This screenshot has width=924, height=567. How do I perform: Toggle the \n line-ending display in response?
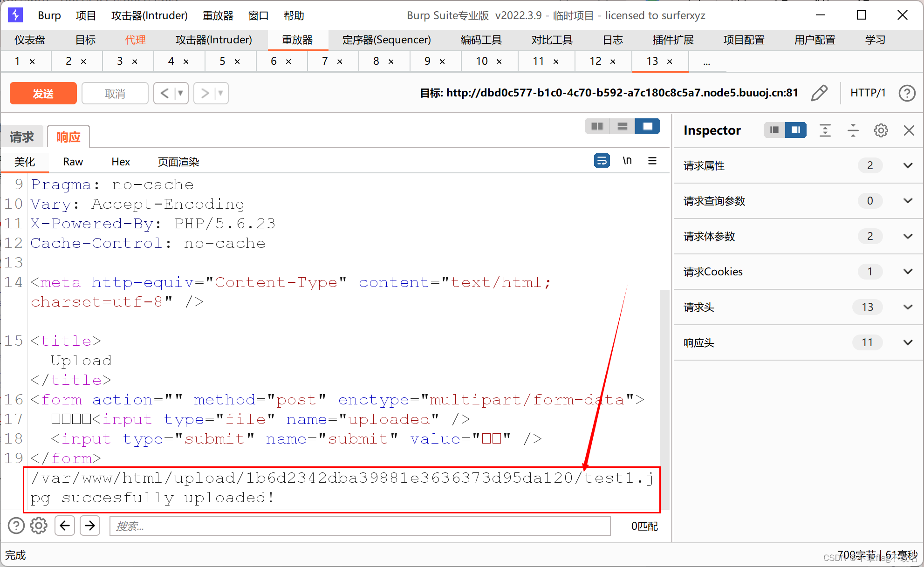pos(627,160)
